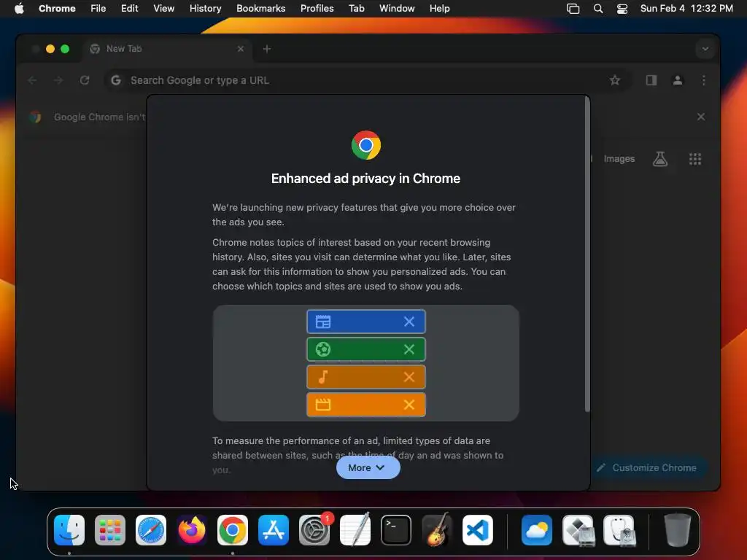The image size is (747, 560).
Task: Open the Images link
Action: click(x=619, y=158)
